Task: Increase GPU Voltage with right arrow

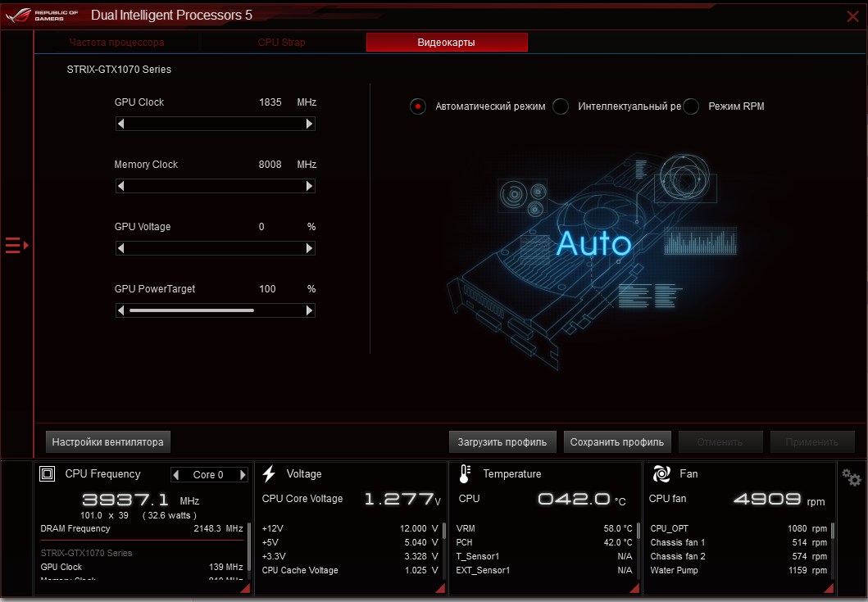Action: click(310, 248)
